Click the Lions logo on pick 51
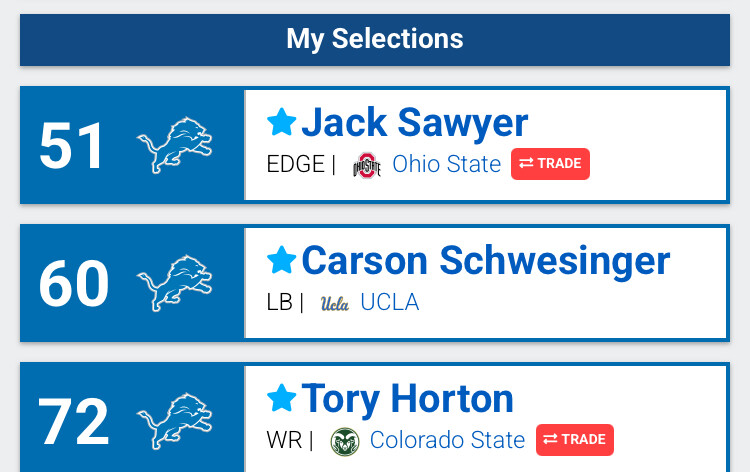This screenshot has height=472, width=750. click(x=175, y=146)
